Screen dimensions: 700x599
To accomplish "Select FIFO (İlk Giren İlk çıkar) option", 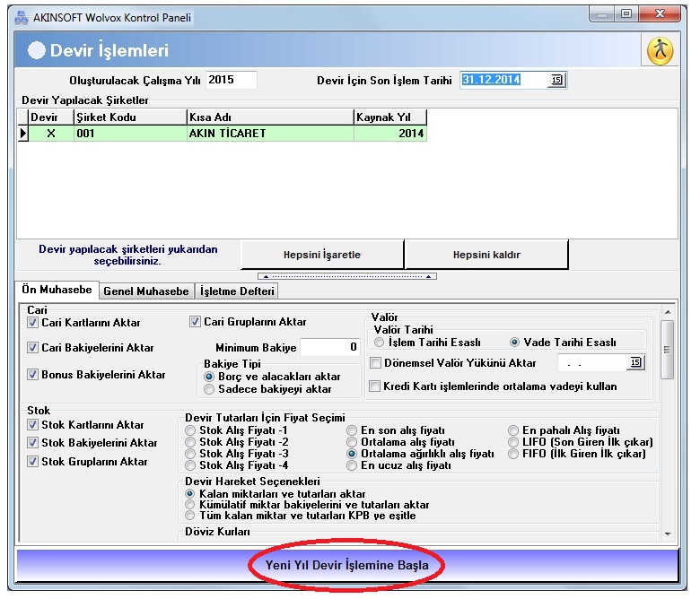I will [513, 454].
